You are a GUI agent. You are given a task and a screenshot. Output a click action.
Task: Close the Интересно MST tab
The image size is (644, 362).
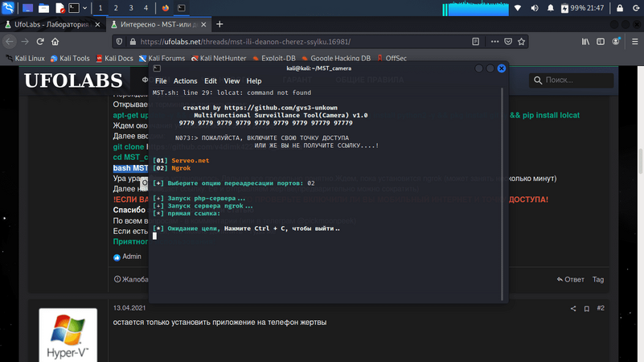coord(203,25)
